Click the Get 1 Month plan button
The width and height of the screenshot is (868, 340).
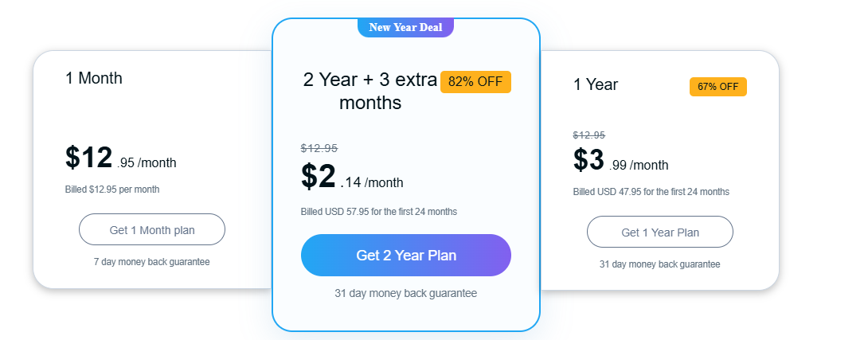pyautogui.click(x=151, y=230)
